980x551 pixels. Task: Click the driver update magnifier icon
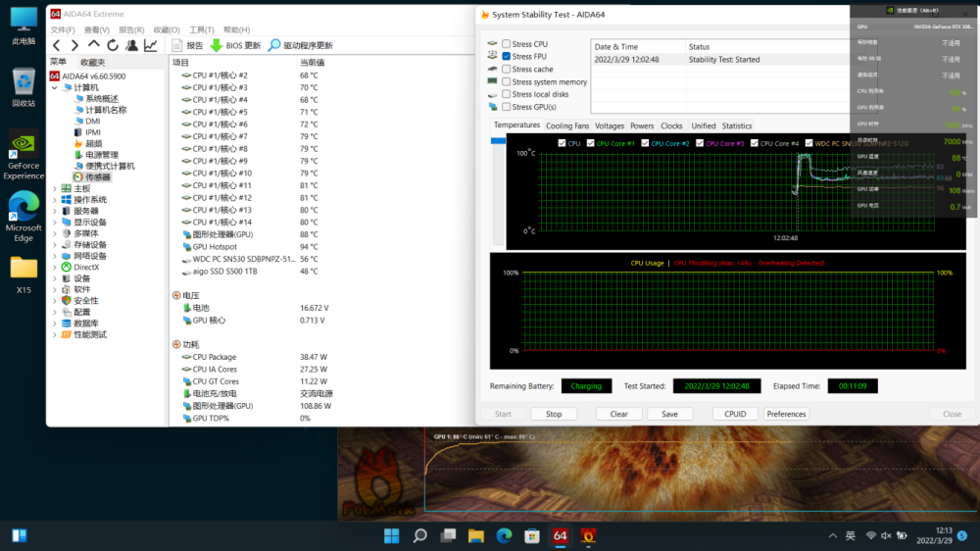point(274,45)
